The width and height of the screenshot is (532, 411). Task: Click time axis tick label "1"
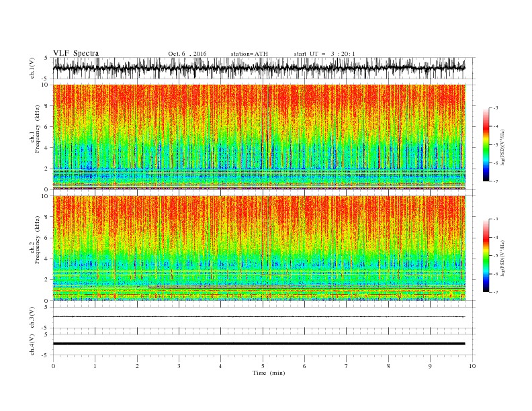coord(95,366)
